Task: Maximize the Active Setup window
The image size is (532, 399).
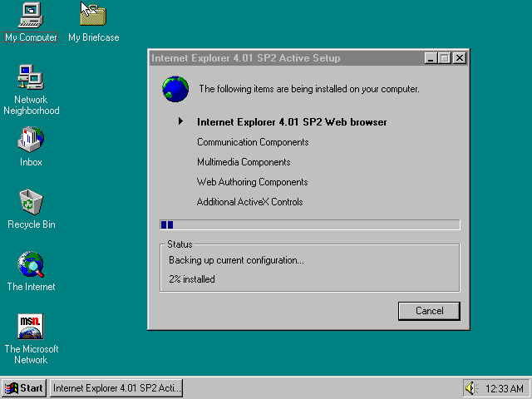Action: [x=444, y=58]
